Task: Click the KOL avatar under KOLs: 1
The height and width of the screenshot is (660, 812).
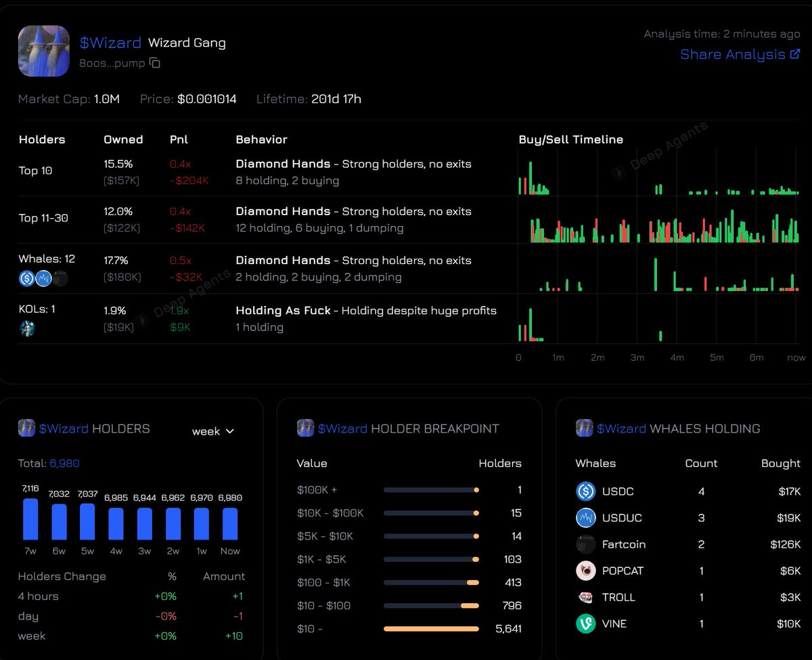Action: coord(27,328)
